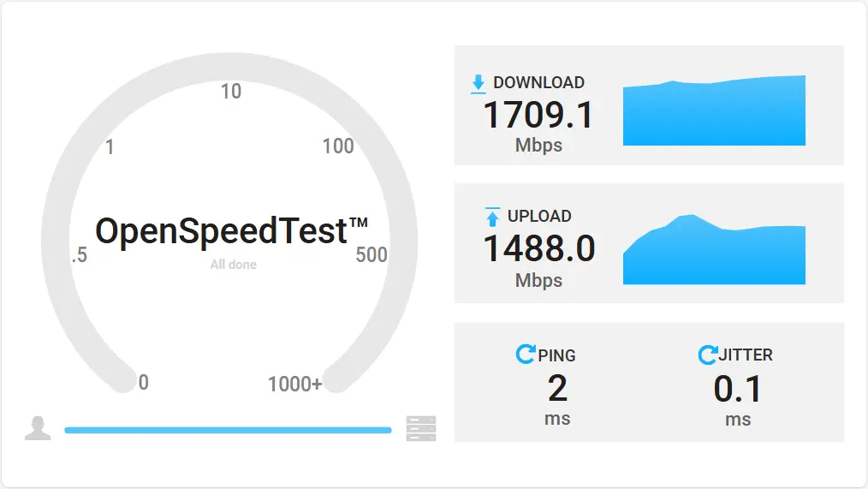
Task: Click the 1488.0 upload value
Action: tap(539, 248)
